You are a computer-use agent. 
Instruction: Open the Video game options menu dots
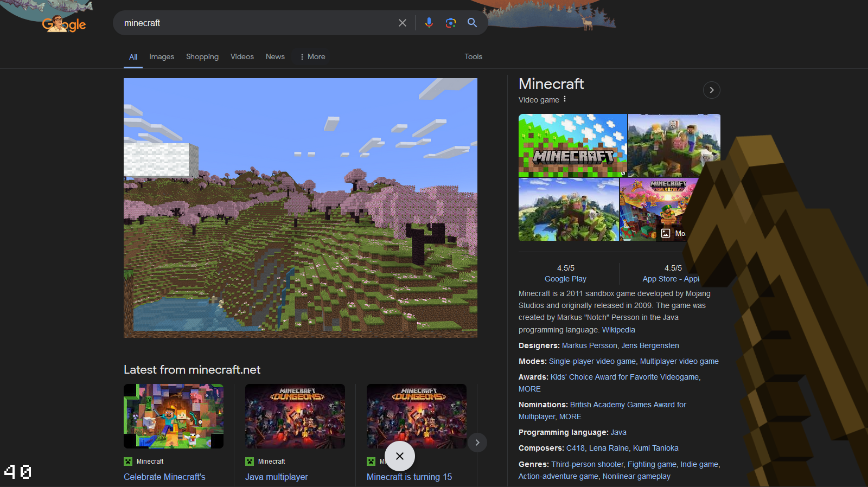click(565, 99)
